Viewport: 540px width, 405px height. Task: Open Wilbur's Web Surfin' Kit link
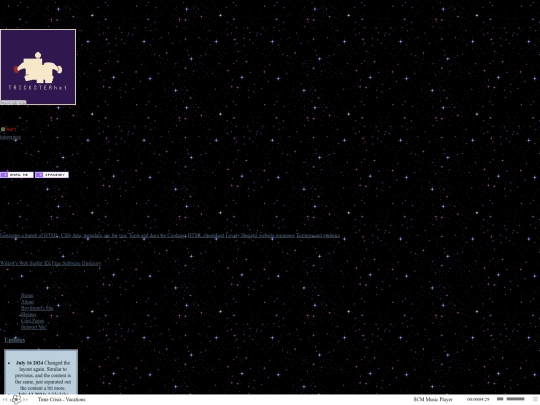point(25,263)
